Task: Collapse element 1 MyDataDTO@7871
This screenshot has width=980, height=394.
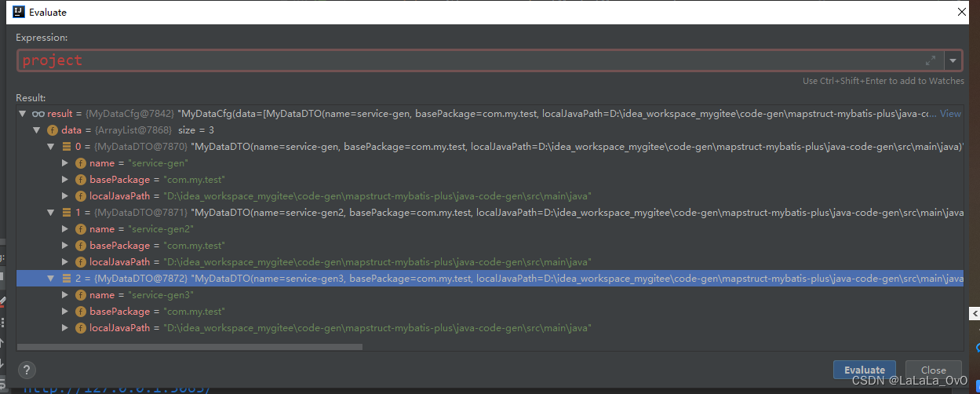Action: (52, 213)
